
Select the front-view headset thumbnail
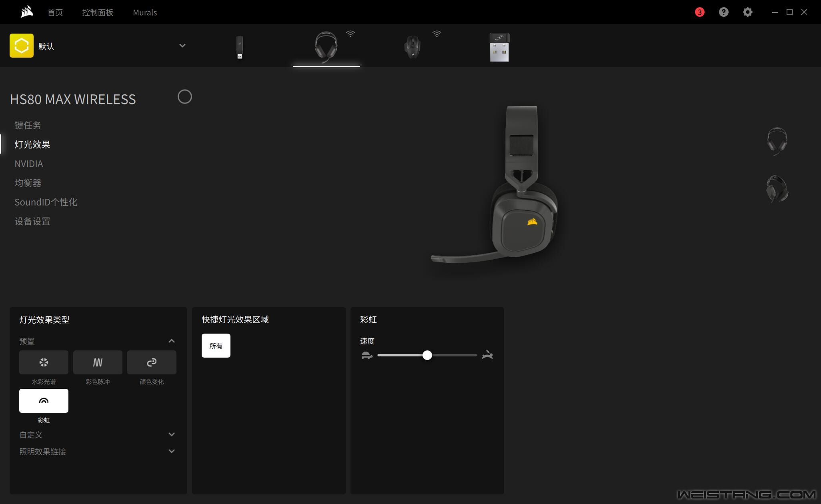(x=777, y=141)
